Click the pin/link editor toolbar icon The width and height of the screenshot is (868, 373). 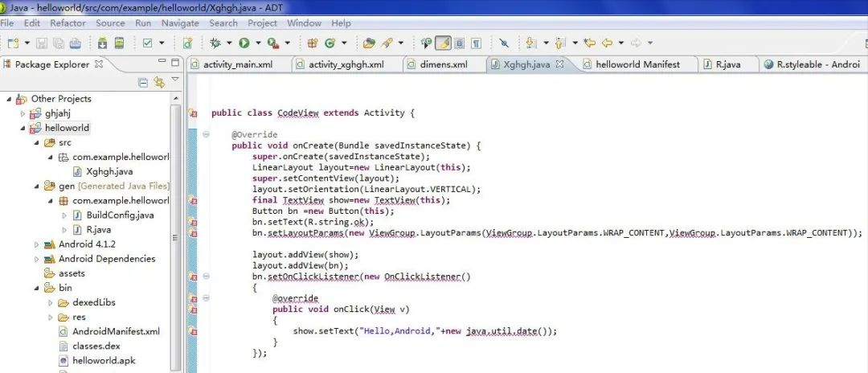[504, 43]
